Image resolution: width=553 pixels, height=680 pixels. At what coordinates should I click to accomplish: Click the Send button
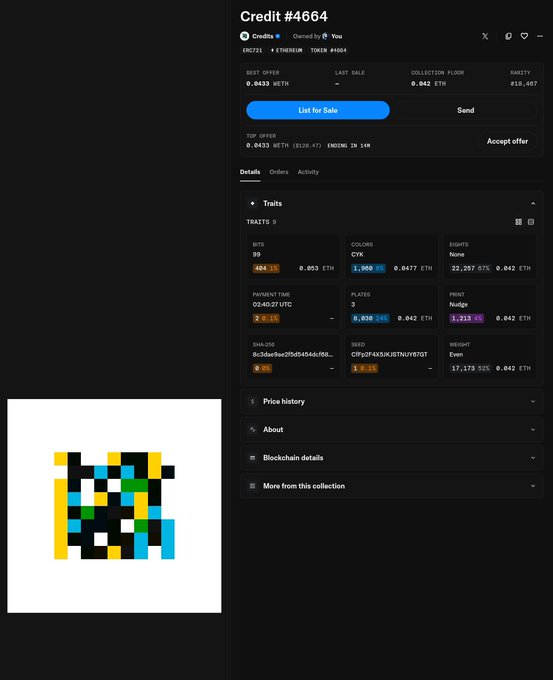point(466,110)
